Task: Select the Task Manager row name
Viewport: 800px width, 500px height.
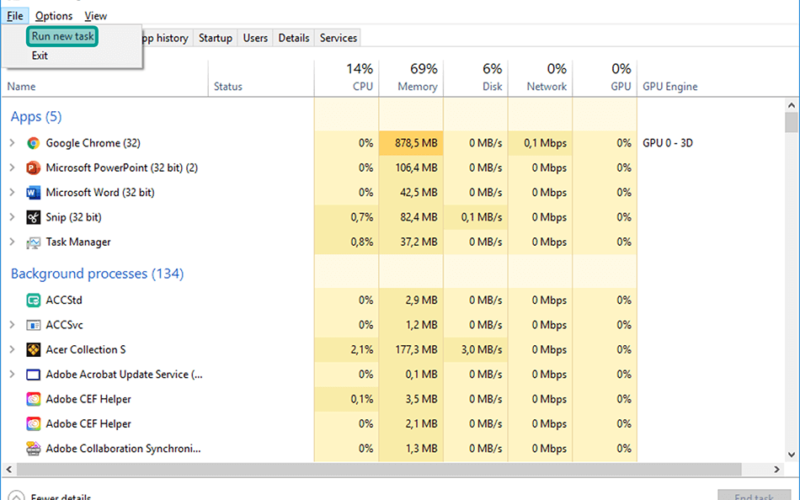Action: click(78, 242)
